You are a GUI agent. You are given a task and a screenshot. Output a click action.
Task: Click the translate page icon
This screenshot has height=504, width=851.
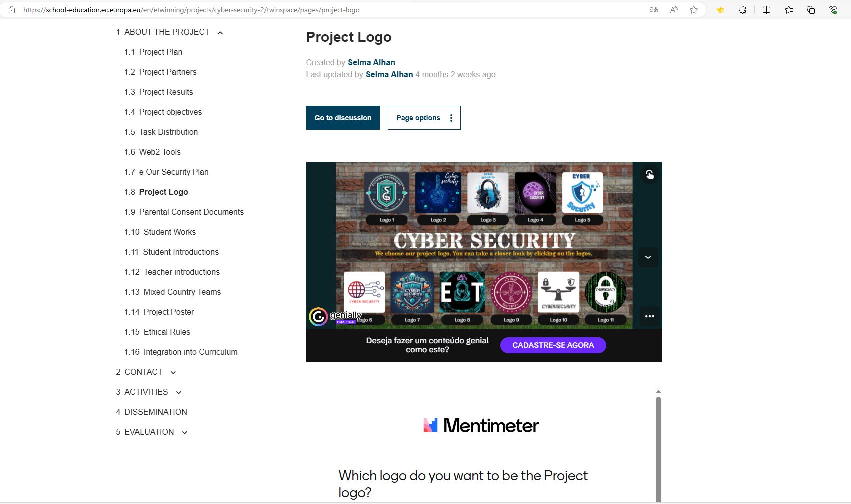(x=654, y=10)
